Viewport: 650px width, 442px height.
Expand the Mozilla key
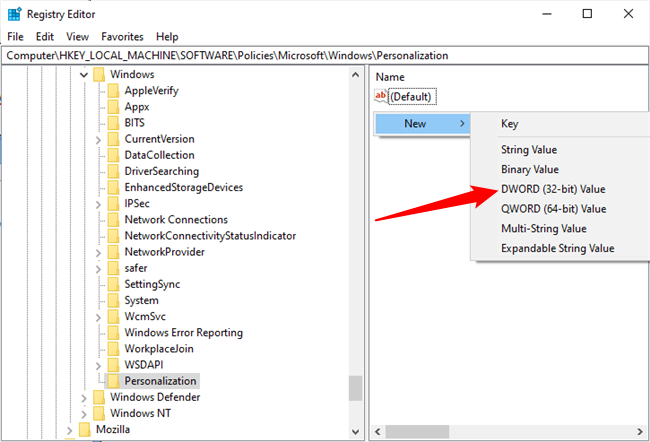pyautogui.click(x=69, y=431)
